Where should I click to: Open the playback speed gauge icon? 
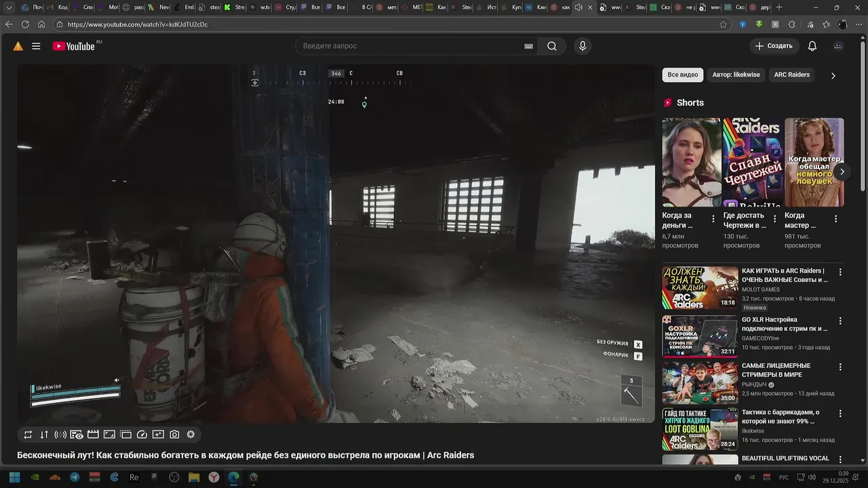point(142,434)
